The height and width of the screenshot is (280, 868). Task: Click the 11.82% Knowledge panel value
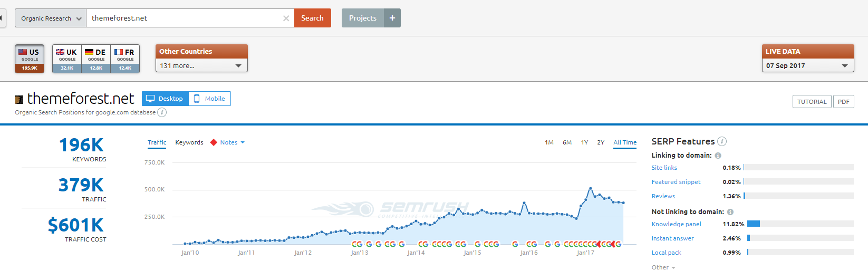(733, 224)
